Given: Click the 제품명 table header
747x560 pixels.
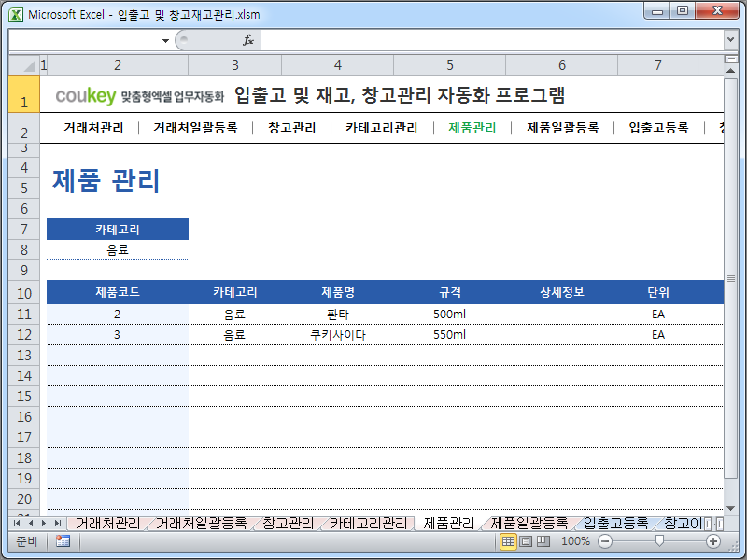Looking at the screenshot, I should (x=337, y=292).
